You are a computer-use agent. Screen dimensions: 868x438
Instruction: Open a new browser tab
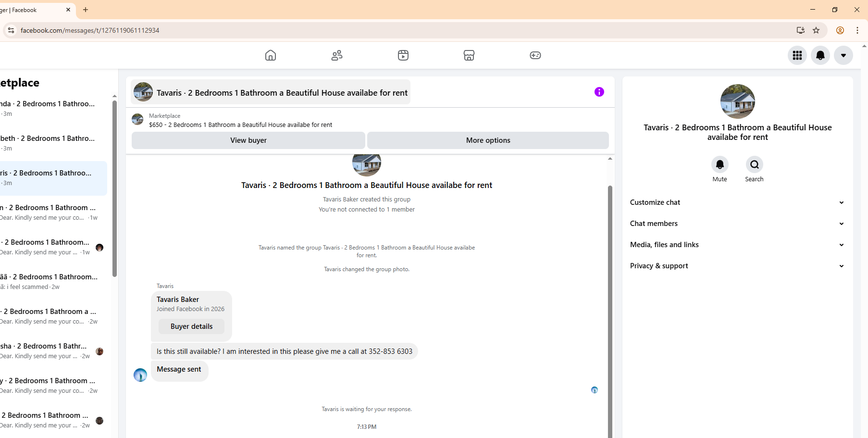point(86,10)
